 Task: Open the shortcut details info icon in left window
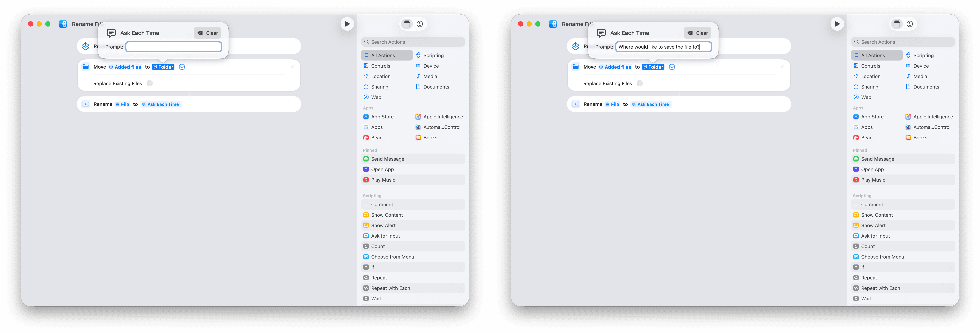point(420,24)
